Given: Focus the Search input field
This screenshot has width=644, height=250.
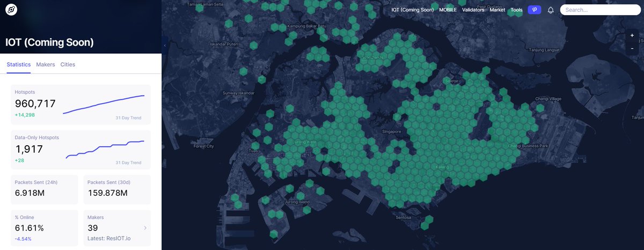Looking at the screenshot, I should 599,10.
